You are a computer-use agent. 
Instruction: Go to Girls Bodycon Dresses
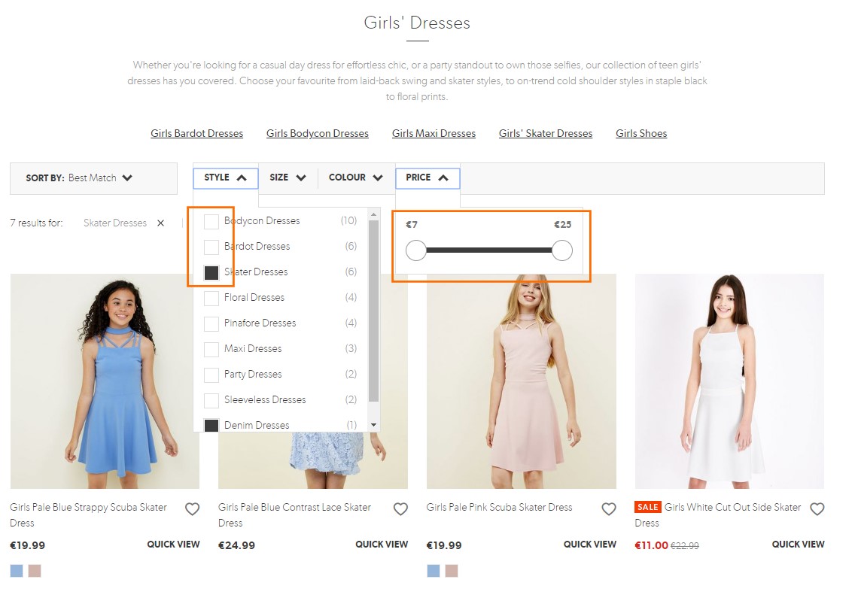[318, 133]
